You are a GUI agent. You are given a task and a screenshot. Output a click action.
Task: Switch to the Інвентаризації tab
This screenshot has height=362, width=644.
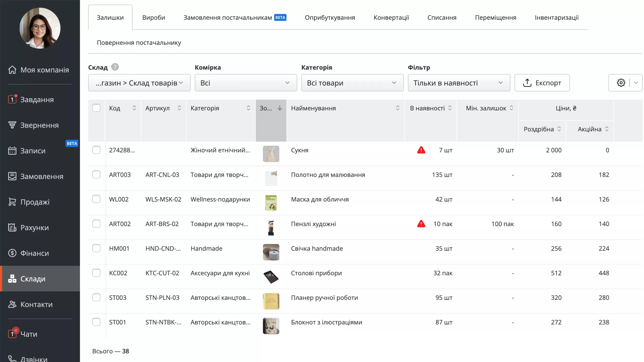coord(556,17)
